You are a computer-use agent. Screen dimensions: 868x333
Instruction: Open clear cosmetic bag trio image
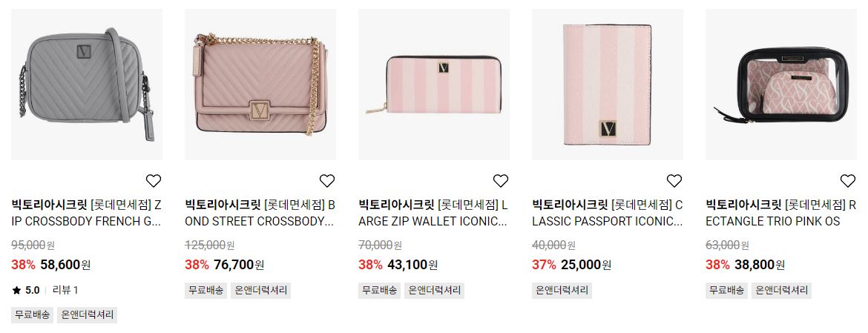(781, 85)
